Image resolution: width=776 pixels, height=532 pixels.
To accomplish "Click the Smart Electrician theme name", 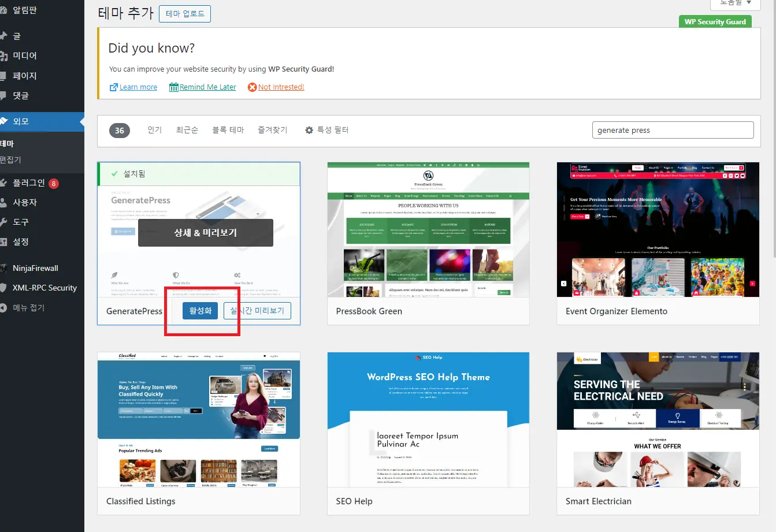I will click(599, 501).
